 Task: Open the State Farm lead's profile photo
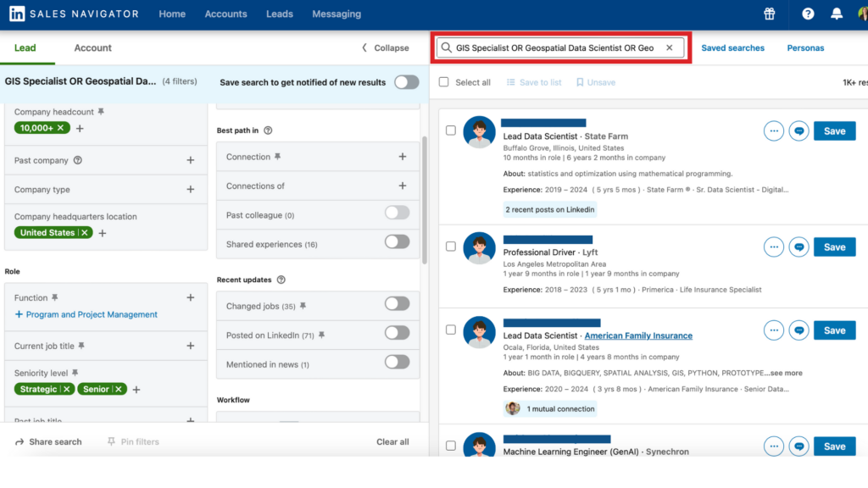pyautogui.click(x=479, y=131)
